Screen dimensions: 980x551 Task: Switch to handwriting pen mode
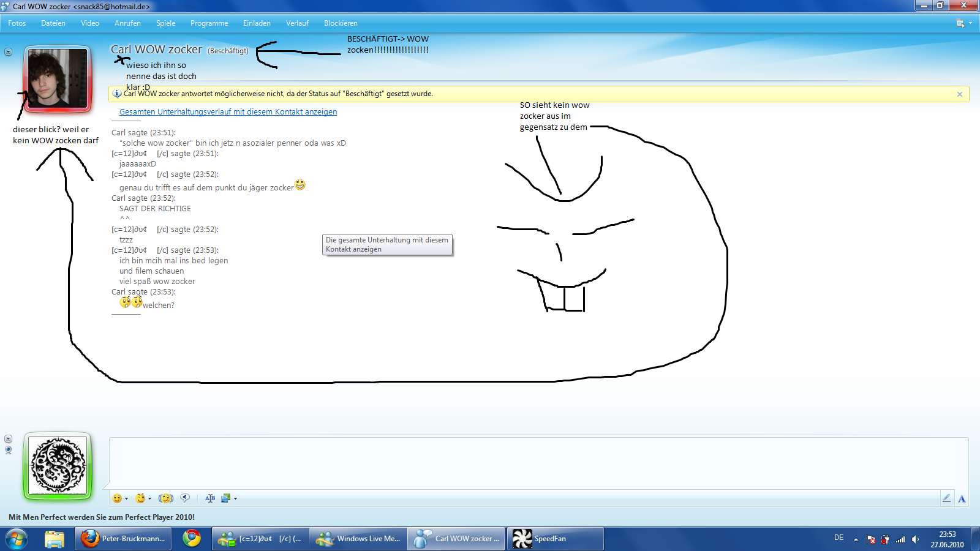coord(946,498)
